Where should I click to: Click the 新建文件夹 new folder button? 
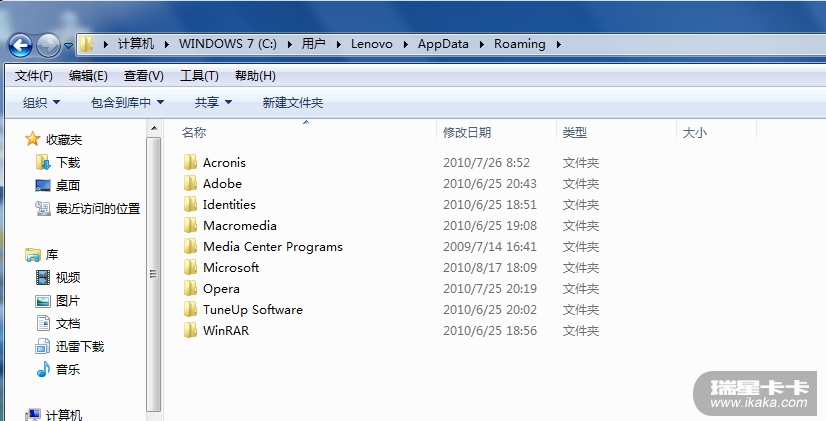(x=292, y=103)
